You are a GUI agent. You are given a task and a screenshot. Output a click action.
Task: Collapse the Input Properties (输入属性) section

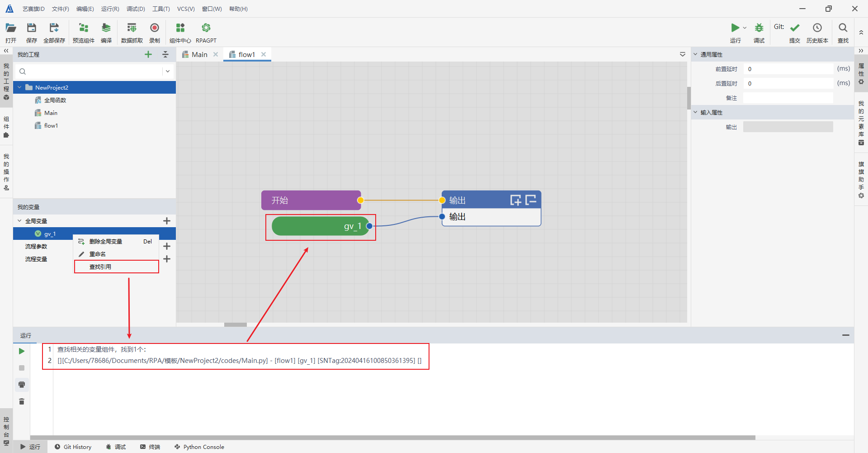[695, 112]
